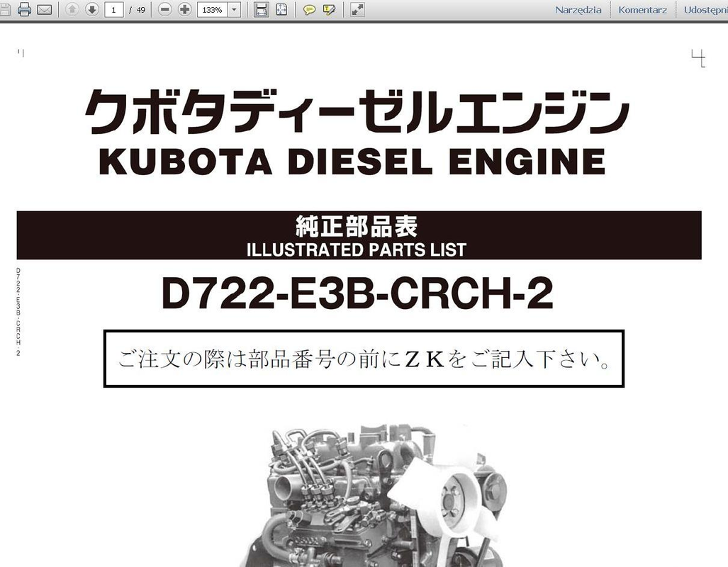Go to previous page arrow
Viewport: 728px width, 567px height.
point(72,10)
